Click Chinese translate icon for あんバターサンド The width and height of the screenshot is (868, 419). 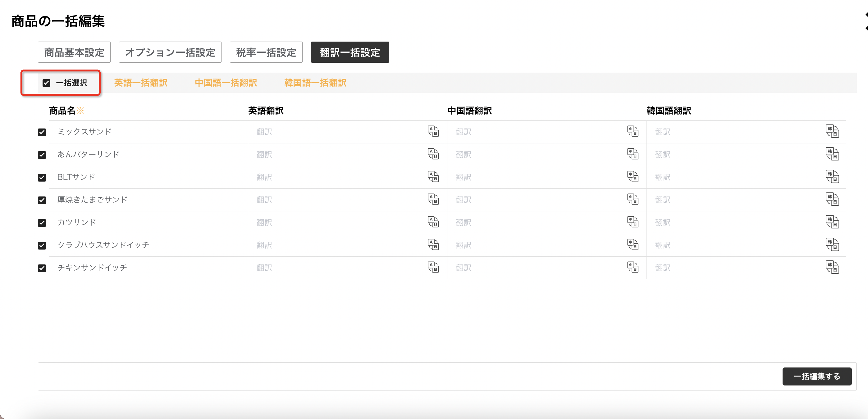633,154
